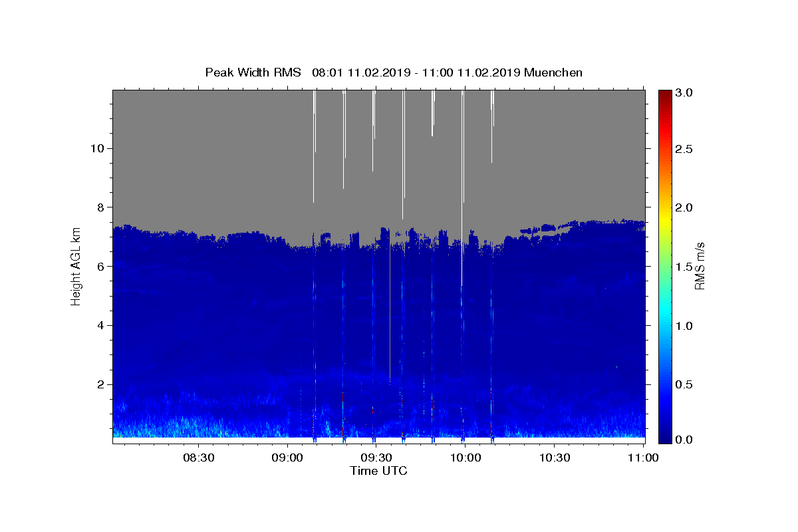Click the "Time UTC" axis label
The image size is (798, 532).
pyautogui.click(x=378, y=471)
